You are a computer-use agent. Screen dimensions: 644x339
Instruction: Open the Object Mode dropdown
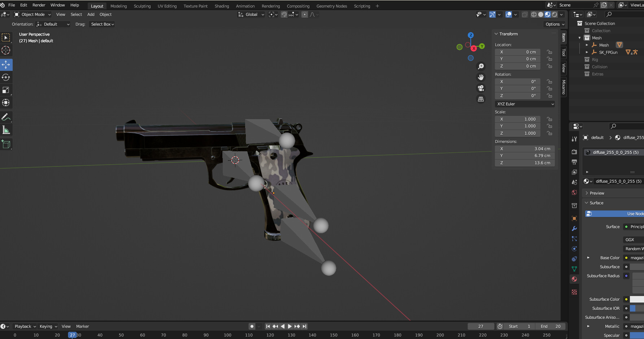click(x=32, y=14)
